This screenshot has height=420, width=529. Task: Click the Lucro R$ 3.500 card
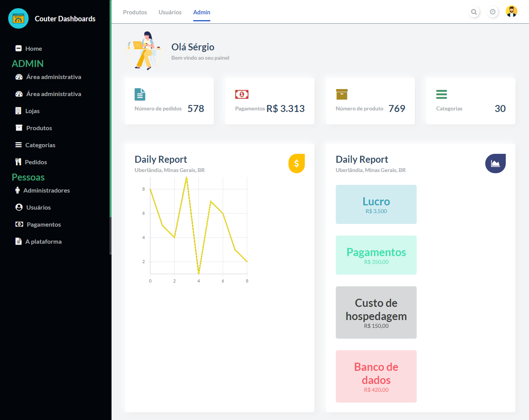[x=376, y=204]
